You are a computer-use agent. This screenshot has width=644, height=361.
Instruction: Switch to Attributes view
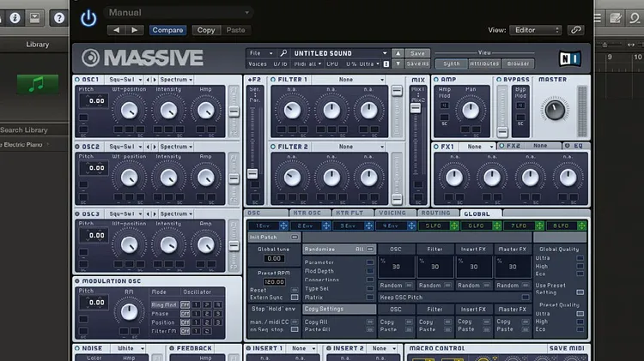pyautogui.click(x=484, y=63)
